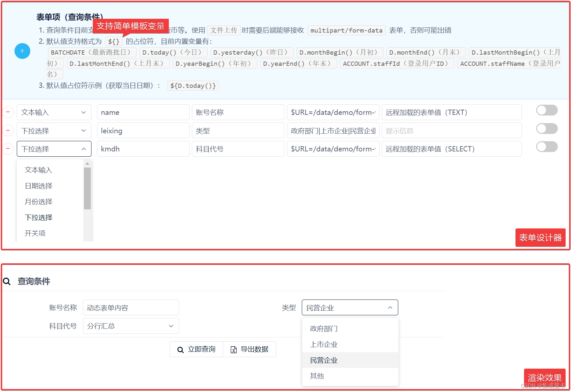Click the ${D.today()} example code
The image size is (571, 392).
click(193, 86)
